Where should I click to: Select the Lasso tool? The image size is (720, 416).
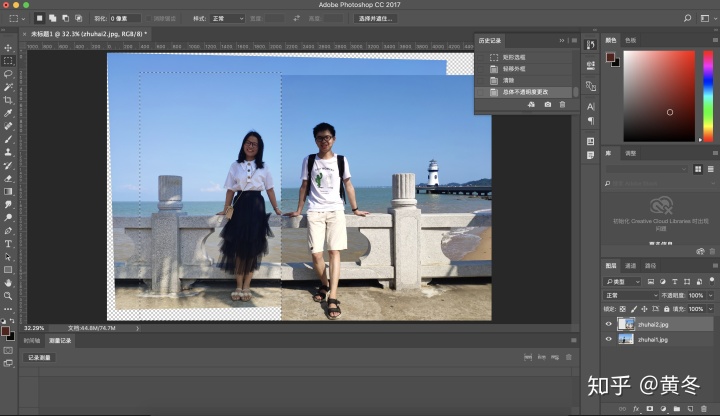pyautogui.click(x=8, y=73)
